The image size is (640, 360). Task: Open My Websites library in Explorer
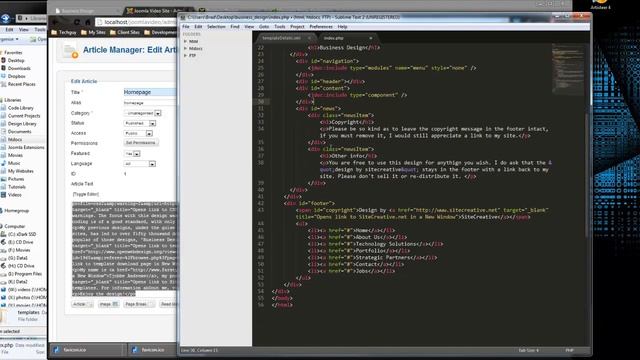(x=20, y=171)
